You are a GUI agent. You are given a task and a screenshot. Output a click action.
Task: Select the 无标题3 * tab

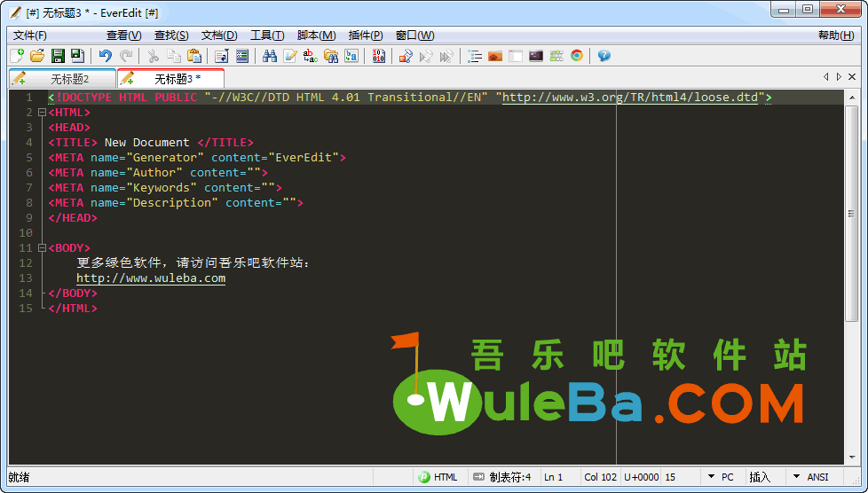coord(170,79)
